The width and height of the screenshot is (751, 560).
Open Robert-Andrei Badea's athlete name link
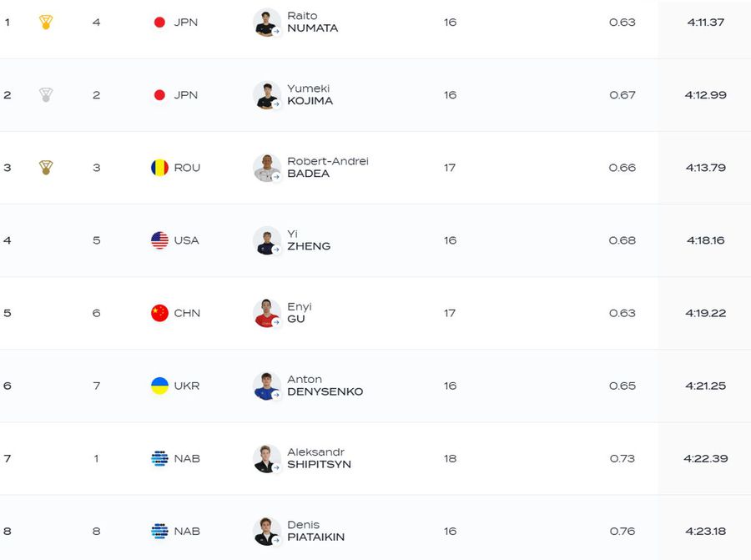[327, 168]
